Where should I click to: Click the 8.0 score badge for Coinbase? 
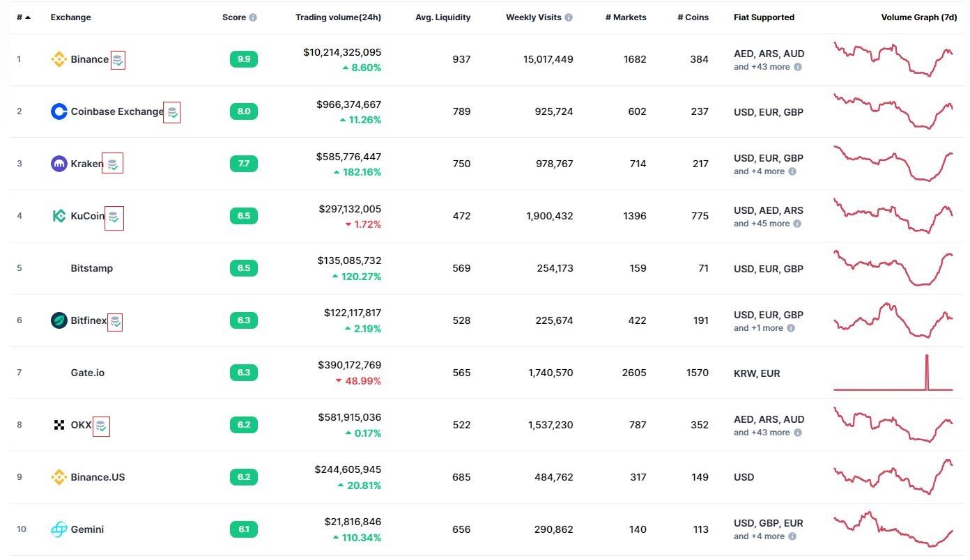point(244,111)
